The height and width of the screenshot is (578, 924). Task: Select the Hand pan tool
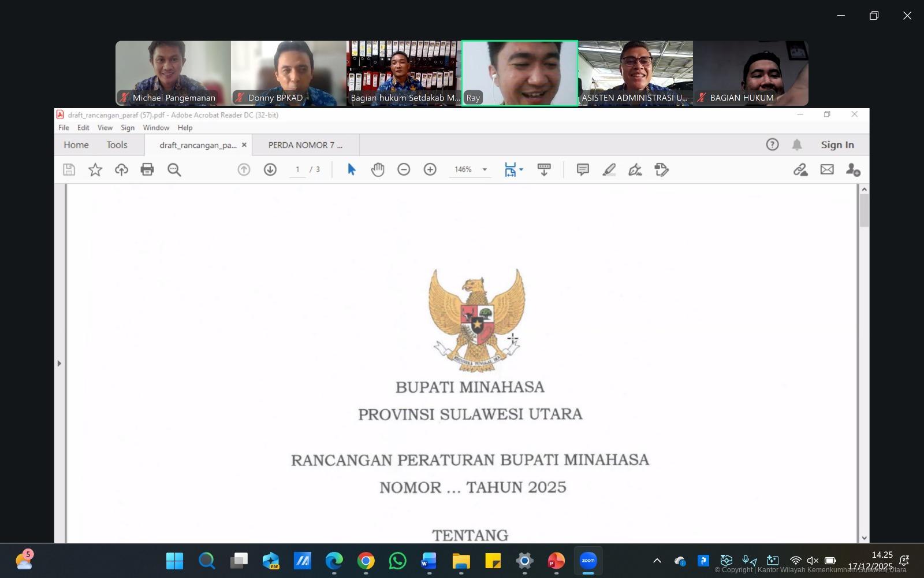(378, 169)
